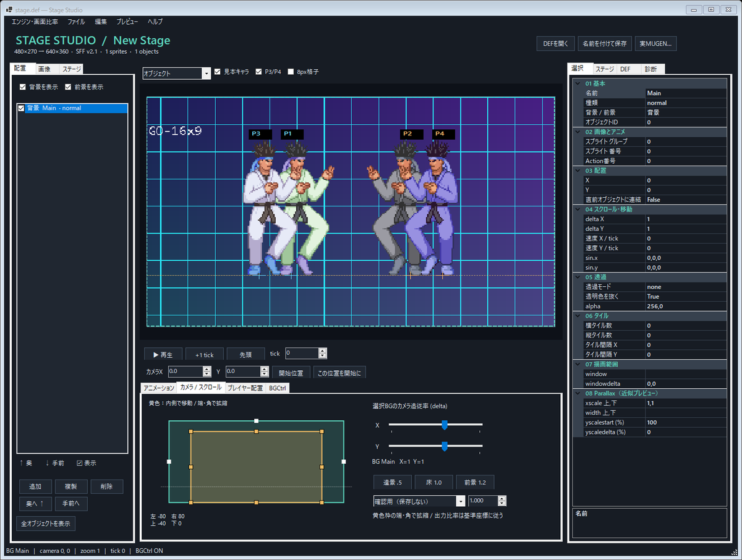Click the 透過モード none value
The height and width of the screenshot is (560, 742).
click(x=685, y=287)
